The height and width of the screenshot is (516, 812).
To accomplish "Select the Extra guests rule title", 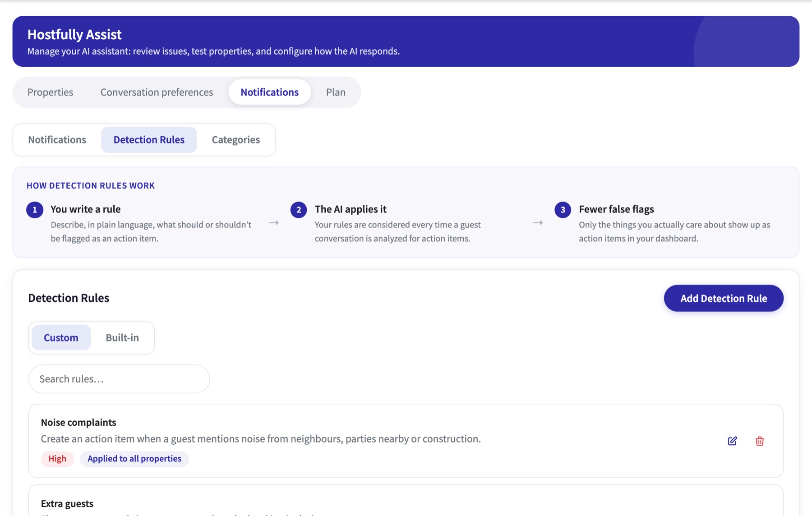I will [67, 503].
